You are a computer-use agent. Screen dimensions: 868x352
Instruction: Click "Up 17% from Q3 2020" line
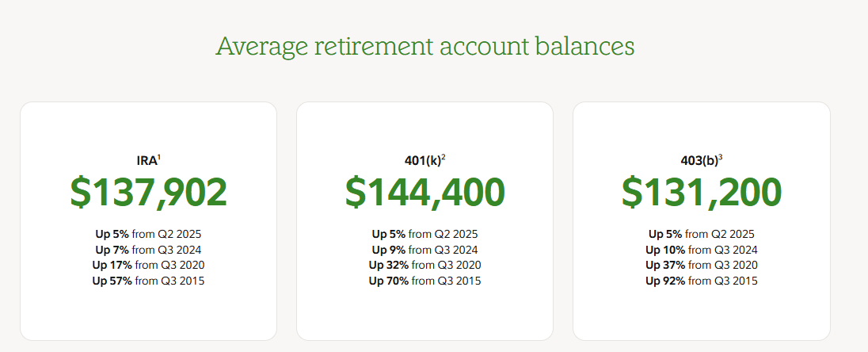[148, 265]
